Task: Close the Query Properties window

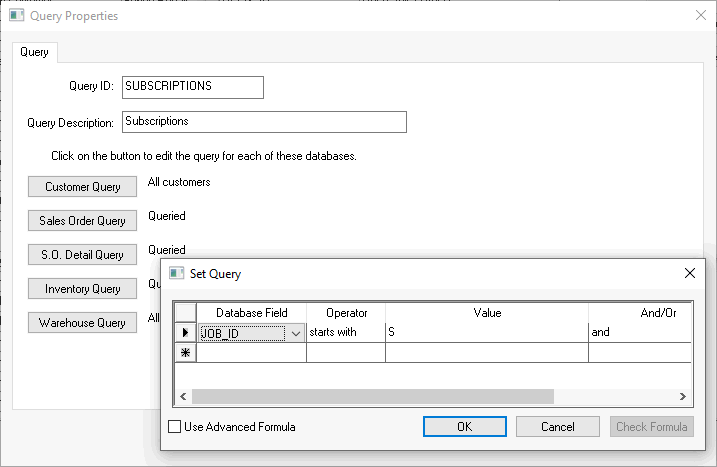Action: coord(699,16)
